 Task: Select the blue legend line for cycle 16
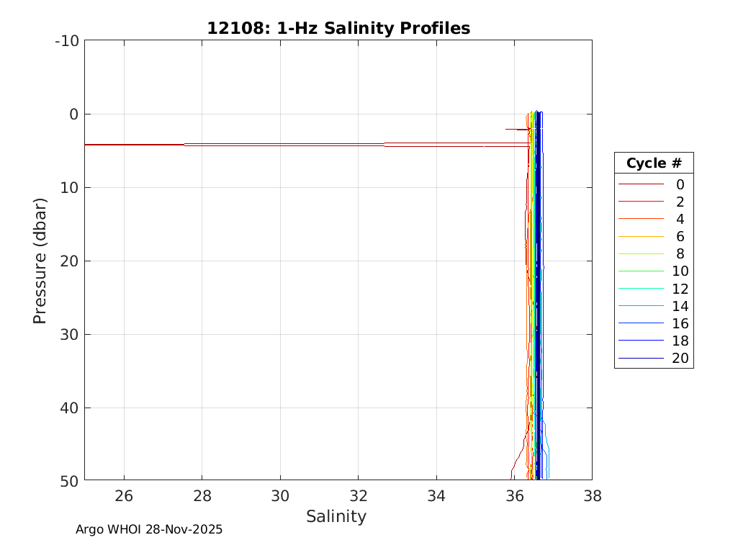point(640,323)
